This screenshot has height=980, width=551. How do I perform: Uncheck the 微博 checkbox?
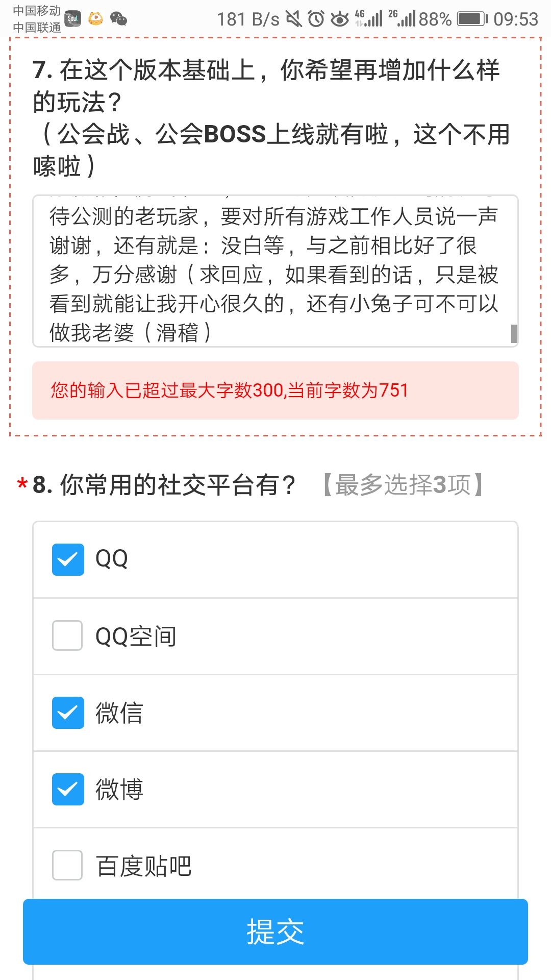click(68, 789)
